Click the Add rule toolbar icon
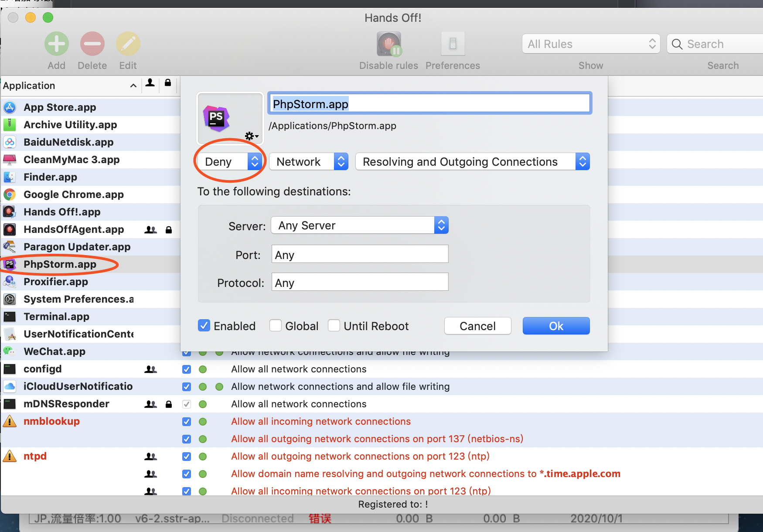763x532 pixels. (x=57, y=44)
